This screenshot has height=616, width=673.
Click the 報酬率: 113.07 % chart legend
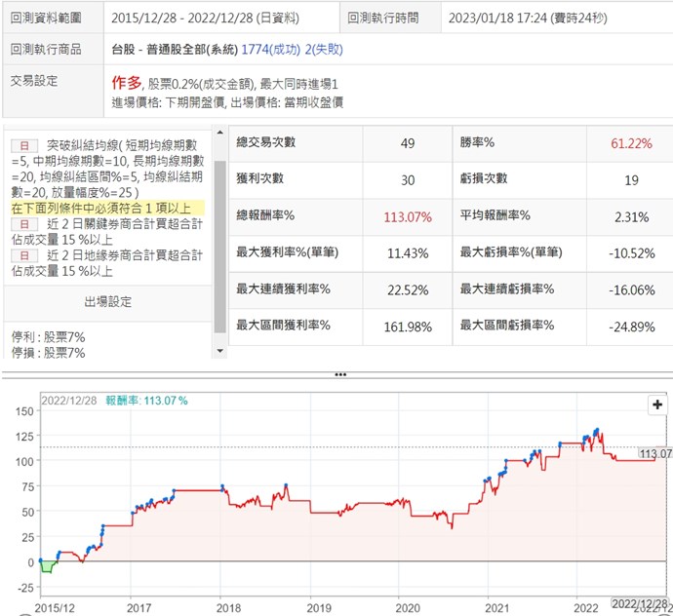click(146, 401)
